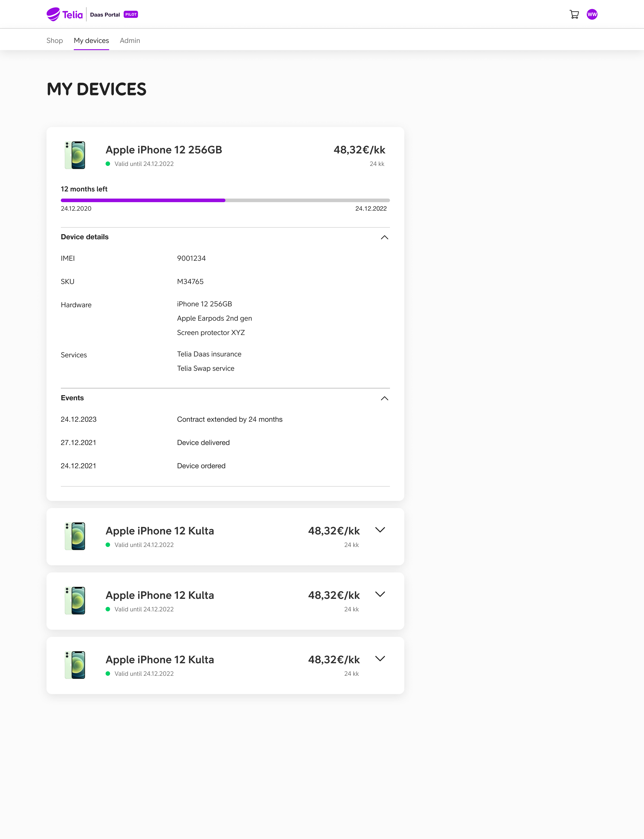Click the IMEI value 9001234
The height and width of the screenshot is (839, 644).
point(191,258)
